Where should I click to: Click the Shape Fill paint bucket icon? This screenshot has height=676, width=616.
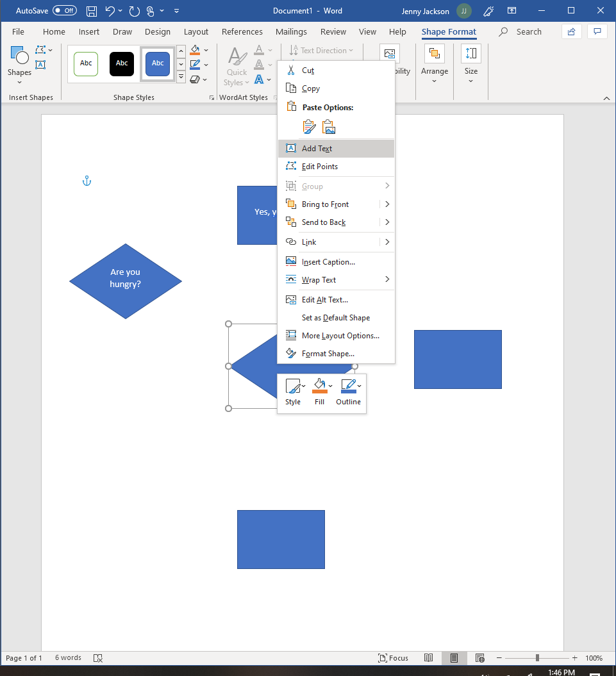click(x=196, y=51)
